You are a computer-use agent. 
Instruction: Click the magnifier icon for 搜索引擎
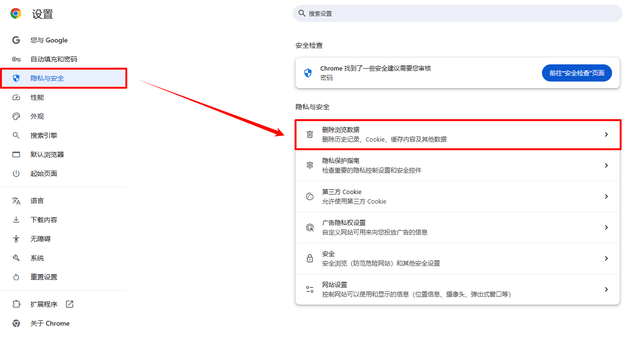click(16, 135)
